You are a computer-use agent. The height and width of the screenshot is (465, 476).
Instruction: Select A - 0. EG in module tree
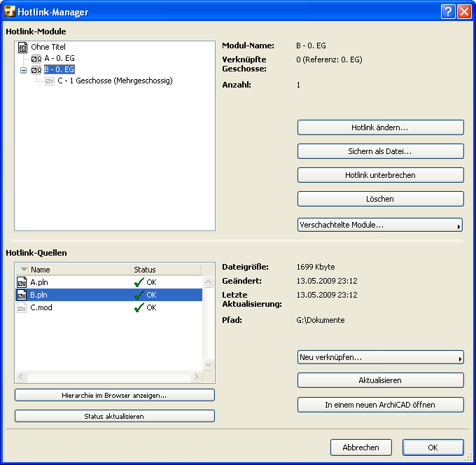59,58
